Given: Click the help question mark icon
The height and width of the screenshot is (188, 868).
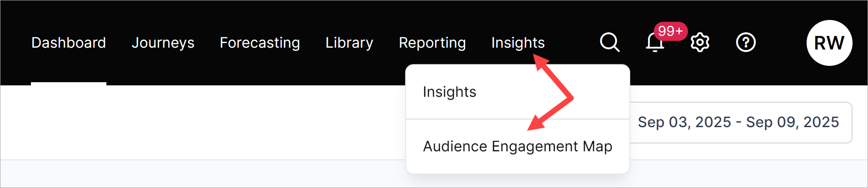Looking at the screenshot, I should click(746, 43).
